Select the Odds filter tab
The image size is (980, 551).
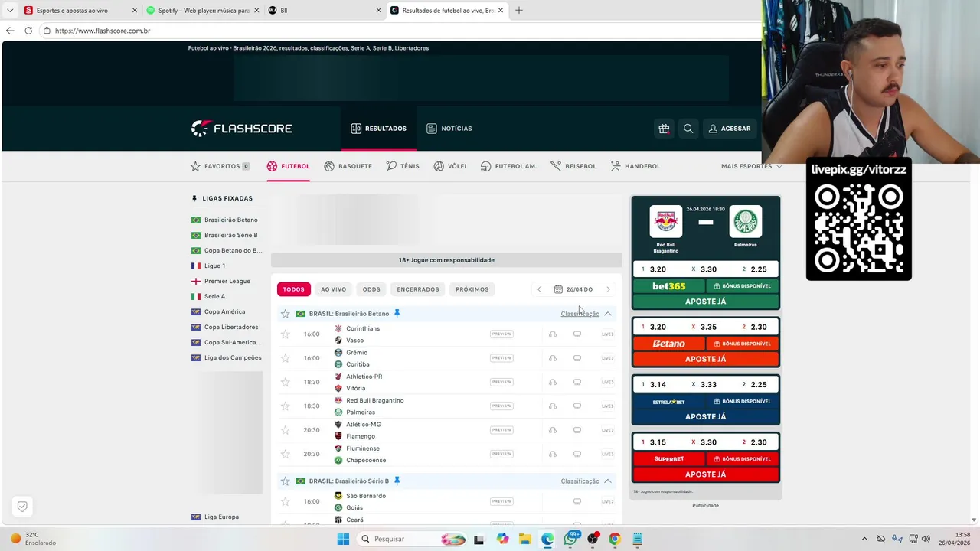coord(371,289)
